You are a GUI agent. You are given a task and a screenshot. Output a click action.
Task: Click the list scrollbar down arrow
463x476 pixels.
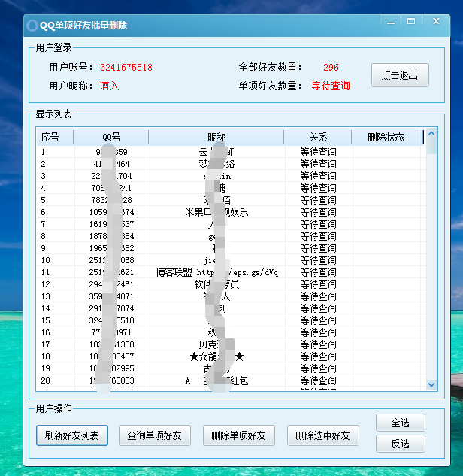(x=431, y=384)
